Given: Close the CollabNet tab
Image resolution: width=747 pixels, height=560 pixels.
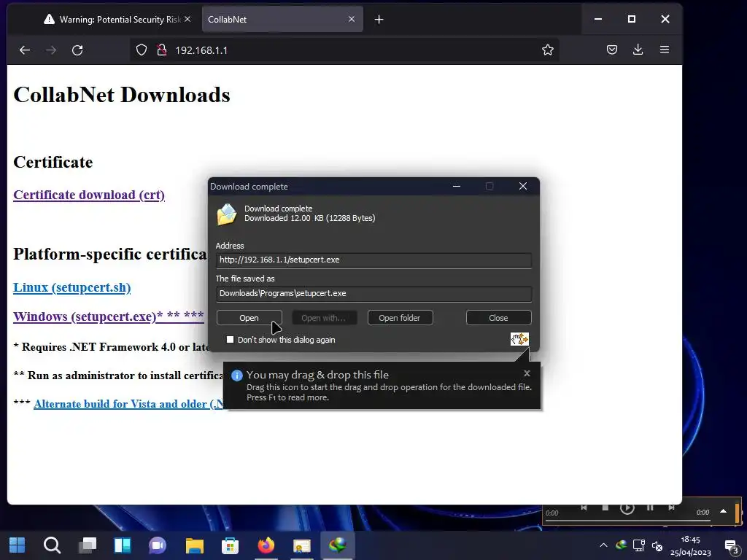Looking at the screenshot, I should click(352, 19).
